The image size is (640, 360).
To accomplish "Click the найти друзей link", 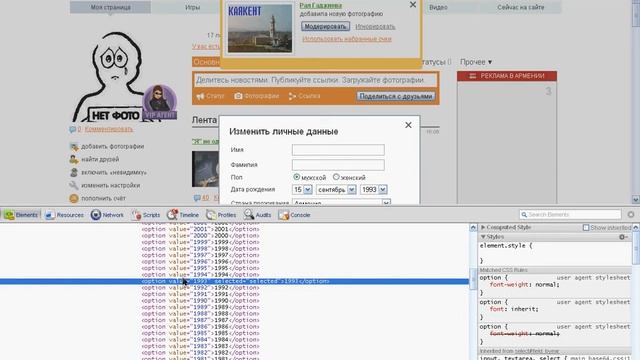I will pos(100,159).
